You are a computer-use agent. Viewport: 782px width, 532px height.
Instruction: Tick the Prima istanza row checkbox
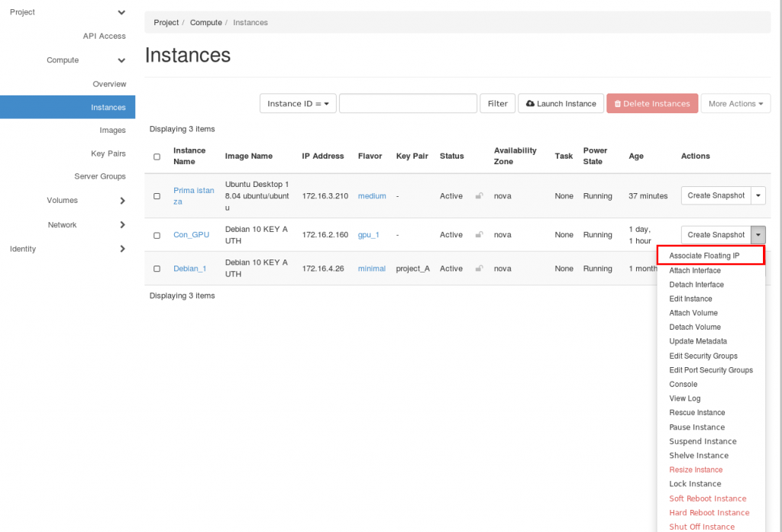pyautogui.click(x=157, y=196)
